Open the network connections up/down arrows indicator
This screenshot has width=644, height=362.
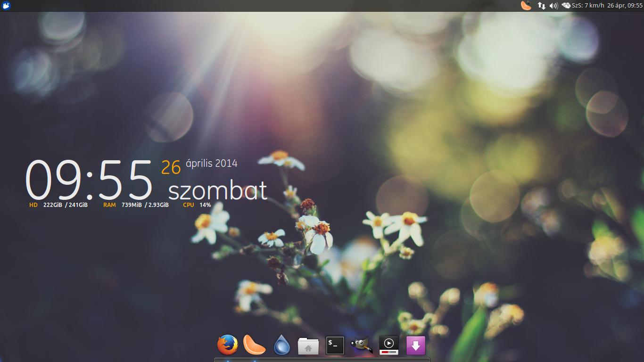click(542, 6)
